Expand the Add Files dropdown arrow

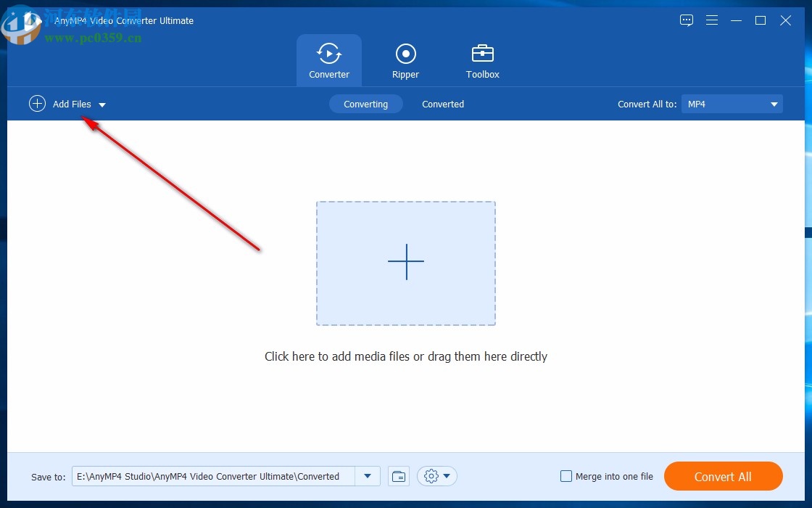tap(102, 105)
